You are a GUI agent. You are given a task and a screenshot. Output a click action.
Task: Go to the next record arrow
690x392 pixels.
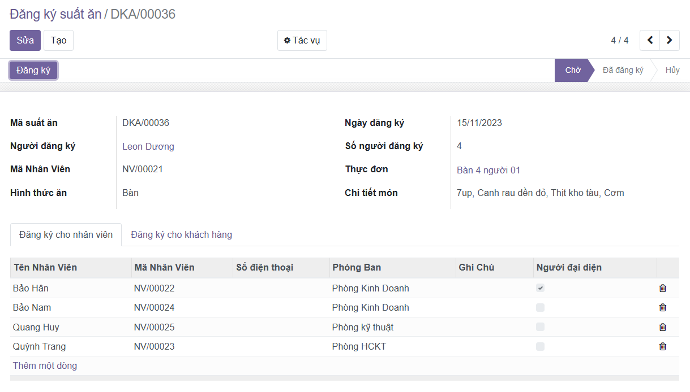(669, 40)
